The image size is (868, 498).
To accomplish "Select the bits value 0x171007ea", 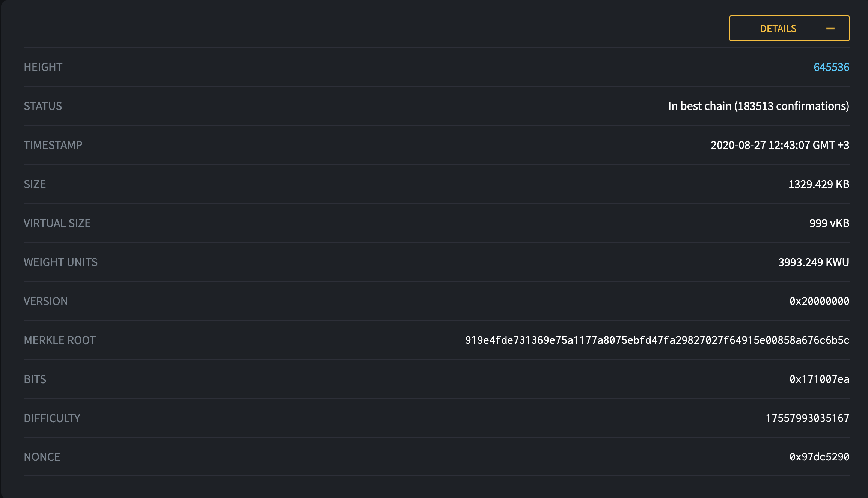I will pyautogui.click(x=819, y=379).
